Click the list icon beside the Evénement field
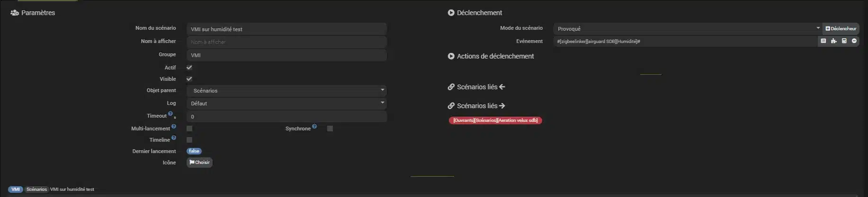The image size is (868, 197). pos(823,41)
